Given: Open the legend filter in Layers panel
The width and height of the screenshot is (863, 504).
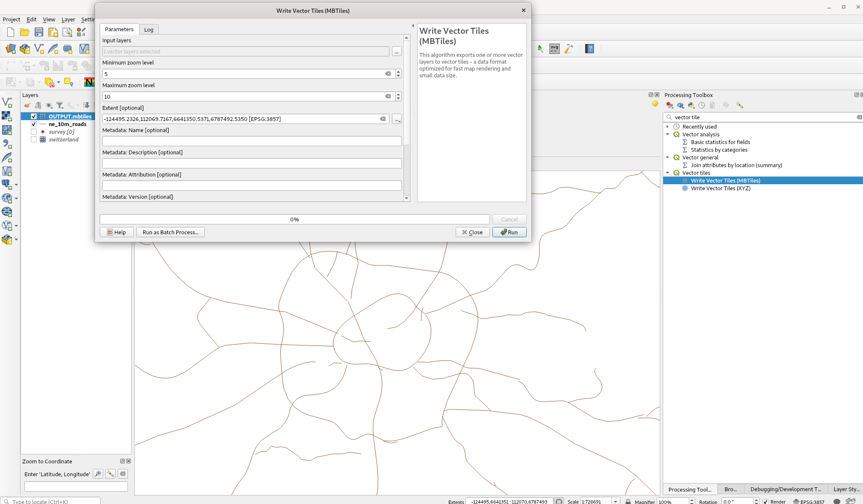Looking at the screenshot, I should pos(60,105).
